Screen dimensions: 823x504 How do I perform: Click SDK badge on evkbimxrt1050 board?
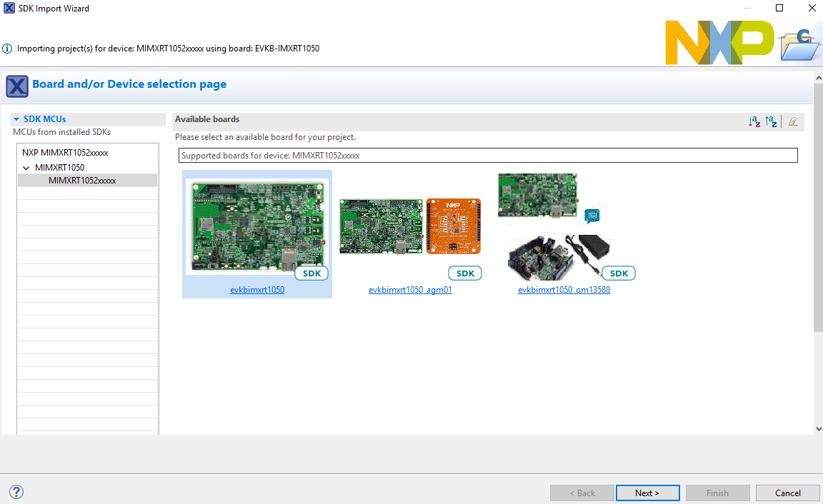pyautogui.click(x=311, y=273)
